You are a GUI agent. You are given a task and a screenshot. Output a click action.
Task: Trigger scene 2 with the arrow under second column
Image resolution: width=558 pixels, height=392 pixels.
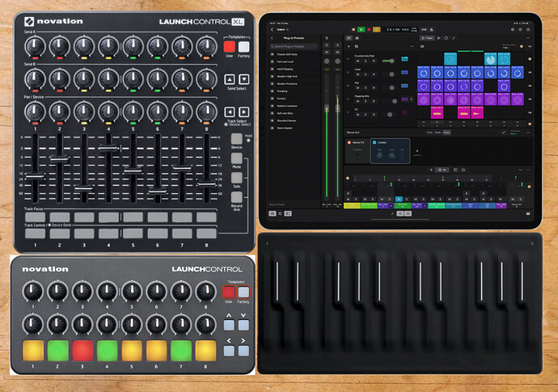[x=437, y=123]
